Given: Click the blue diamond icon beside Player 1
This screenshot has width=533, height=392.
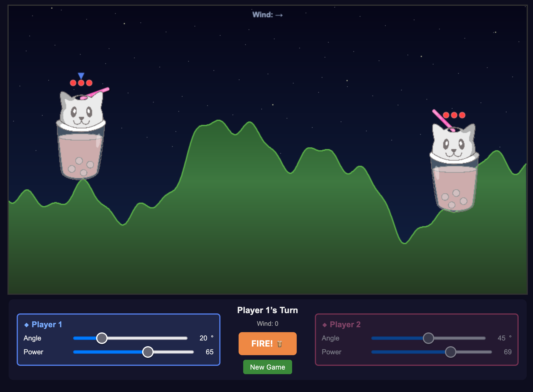Looking at the screenshot, I should point(26,325).
